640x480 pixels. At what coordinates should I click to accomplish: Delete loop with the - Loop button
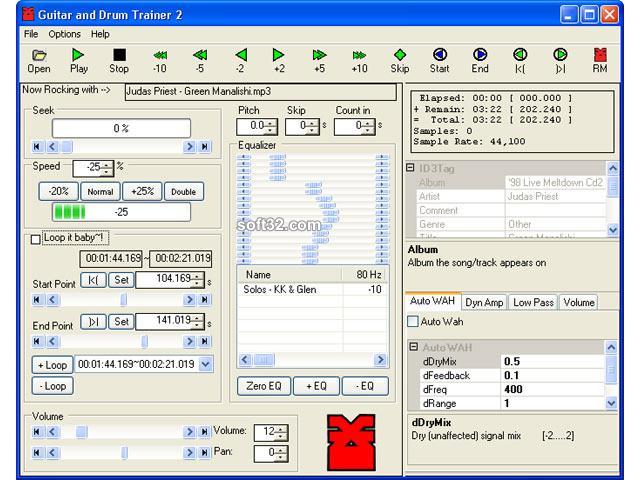click(52, 386)
